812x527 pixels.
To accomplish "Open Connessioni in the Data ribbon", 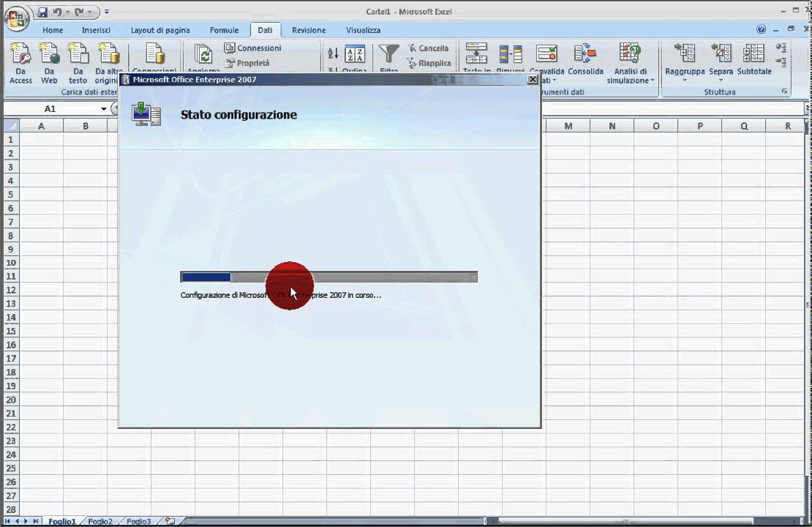I will (252, 48).
